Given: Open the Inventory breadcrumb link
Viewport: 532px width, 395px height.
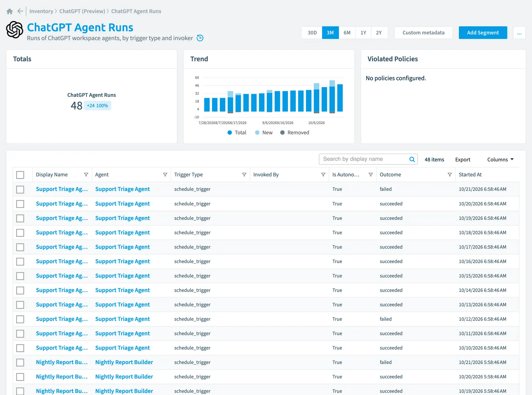Looking at the screenshot, I should point(41,11).
